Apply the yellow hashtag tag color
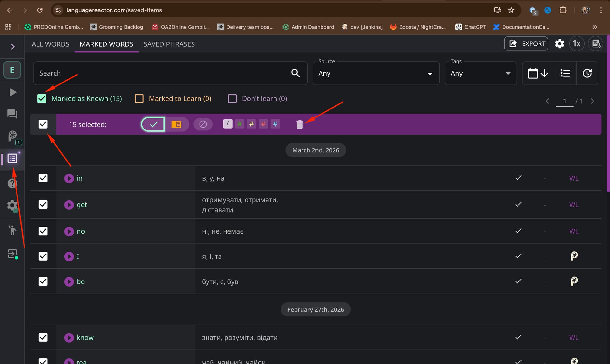The height and width of the screenshot is (364, 610). click(x=251, y=124)
